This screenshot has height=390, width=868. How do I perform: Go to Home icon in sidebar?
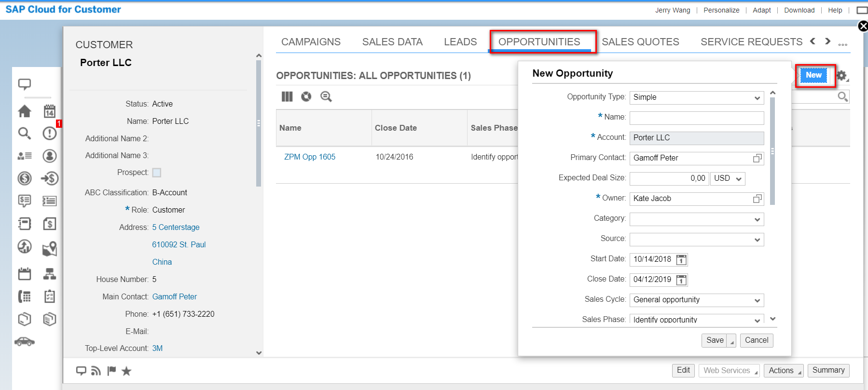point(25,111)
